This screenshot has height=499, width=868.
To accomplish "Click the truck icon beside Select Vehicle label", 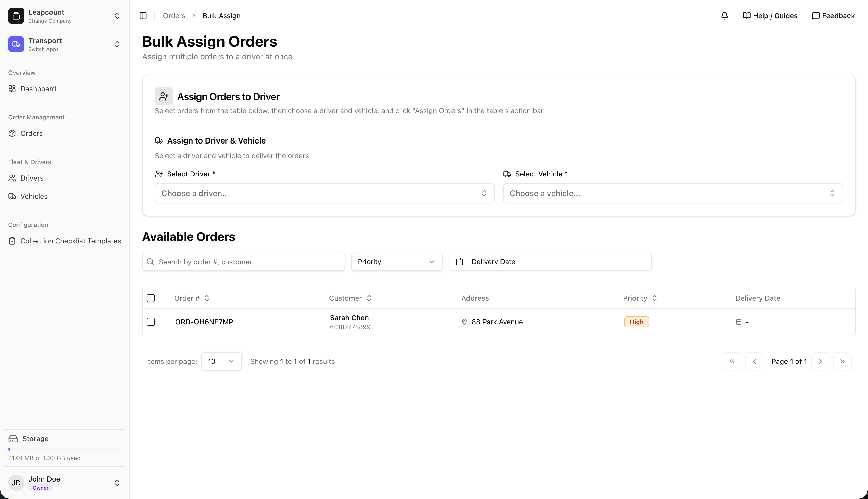I will pos(507,174).
